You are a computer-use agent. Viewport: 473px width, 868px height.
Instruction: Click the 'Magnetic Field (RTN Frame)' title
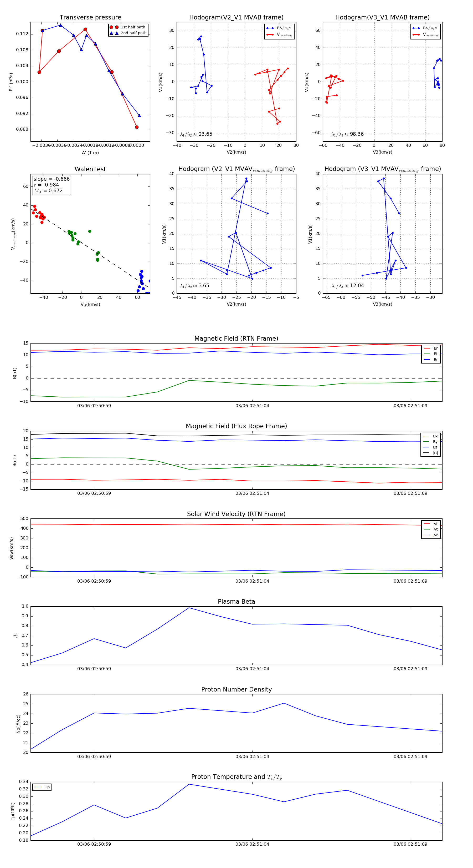[236, 339]
